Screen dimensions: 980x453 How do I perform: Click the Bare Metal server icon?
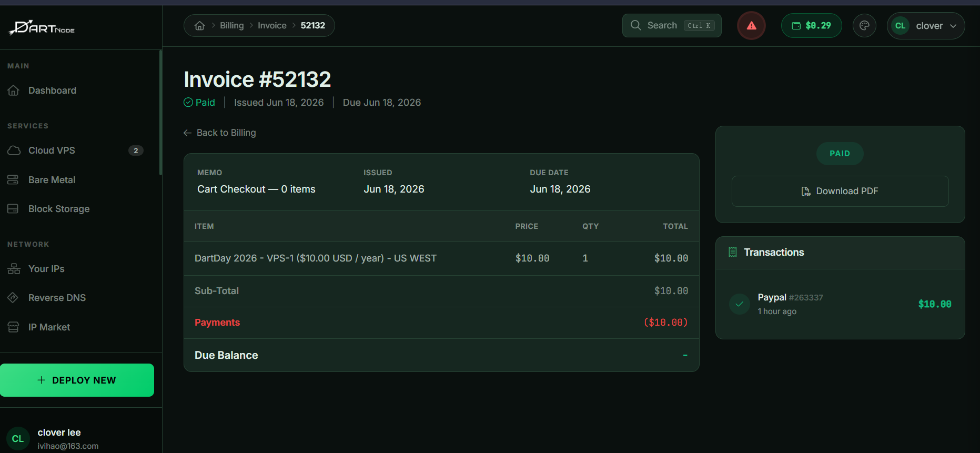(13, 180)
